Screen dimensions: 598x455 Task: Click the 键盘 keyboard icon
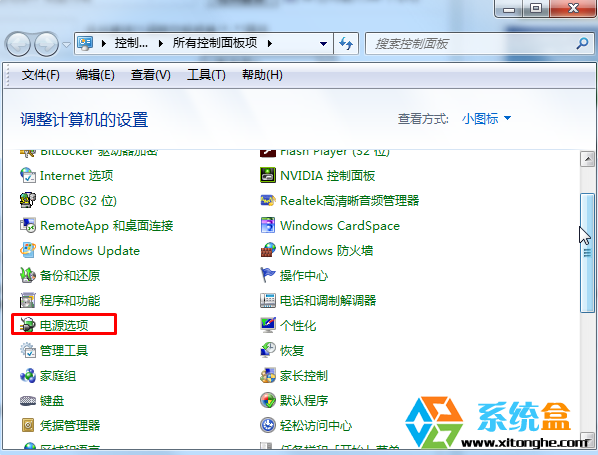(27, 400)
